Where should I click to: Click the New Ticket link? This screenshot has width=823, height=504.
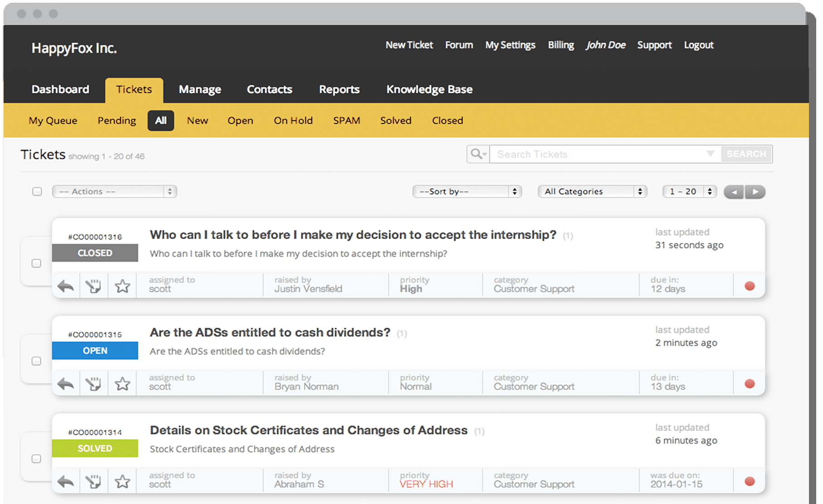tap(409, 45)
